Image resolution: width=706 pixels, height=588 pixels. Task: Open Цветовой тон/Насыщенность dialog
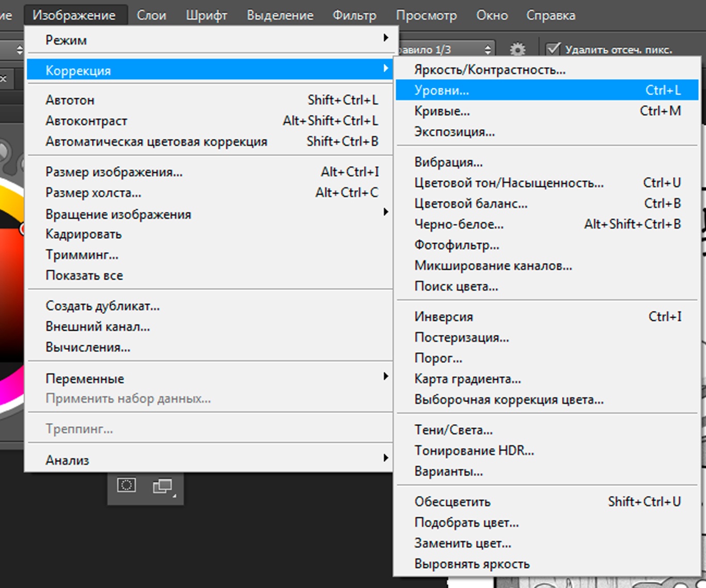(x=547, y=183)
